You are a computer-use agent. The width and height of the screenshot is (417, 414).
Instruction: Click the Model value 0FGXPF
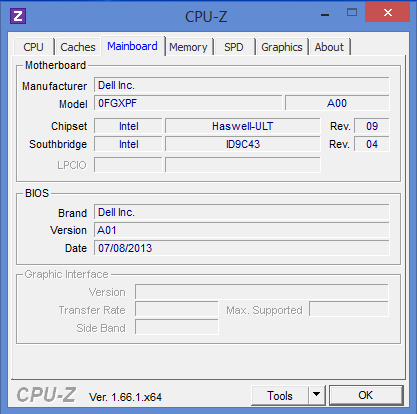188,103
